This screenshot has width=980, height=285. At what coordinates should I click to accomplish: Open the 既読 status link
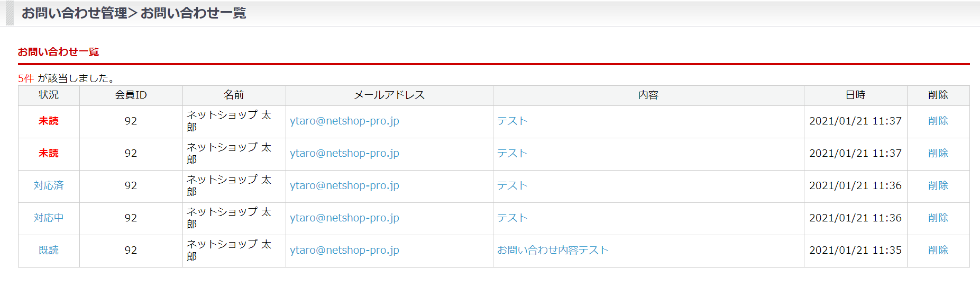click(49, 251)
